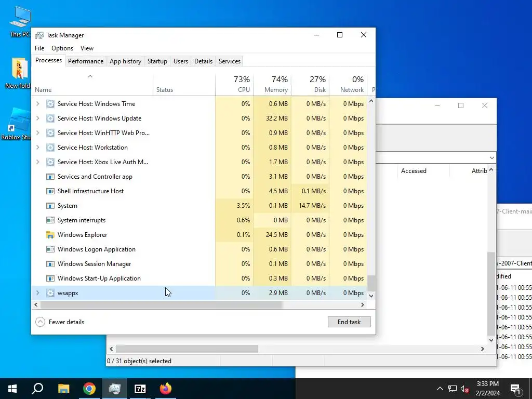532x399 pixels.
Task: Click the System process icon
Action: tap(50, 206)
